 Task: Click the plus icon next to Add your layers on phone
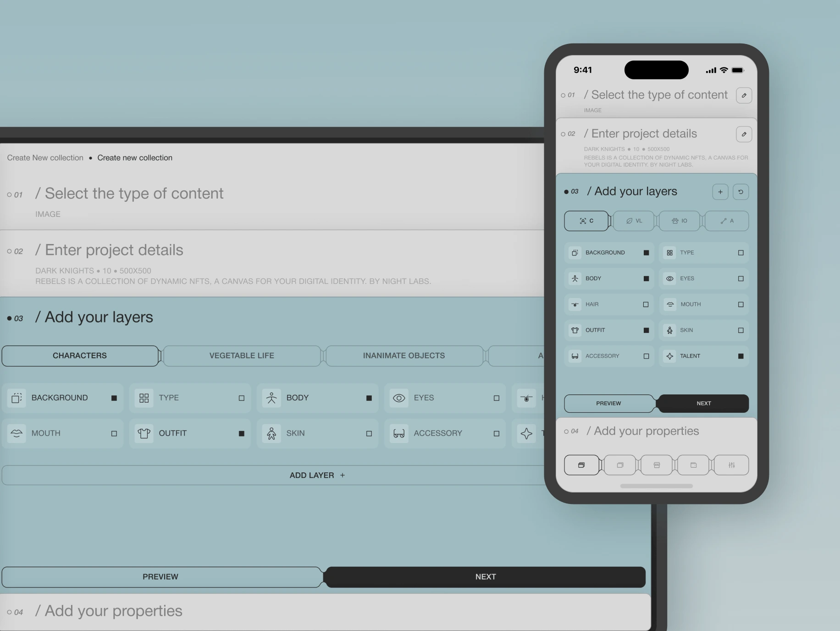click(720, 192)
